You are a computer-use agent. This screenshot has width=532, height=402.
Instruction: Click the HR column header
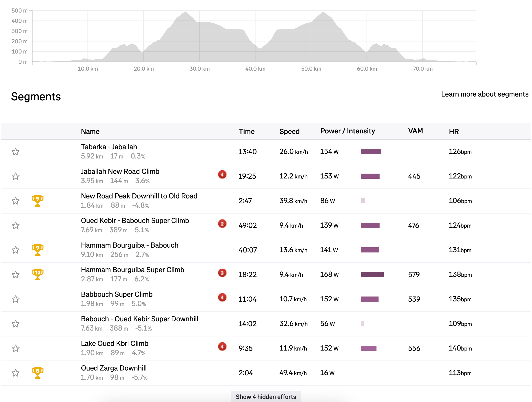click(x=454, y=131)
